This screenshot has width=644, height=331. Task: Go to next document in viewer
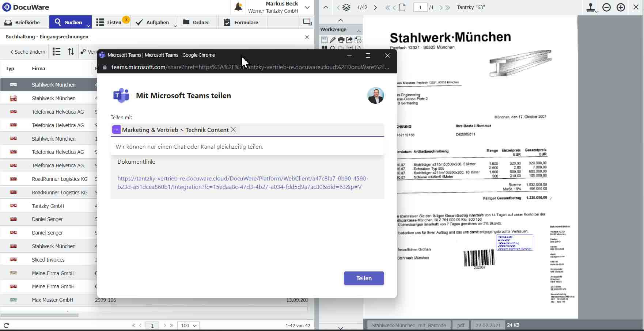[x=375, y=7]
